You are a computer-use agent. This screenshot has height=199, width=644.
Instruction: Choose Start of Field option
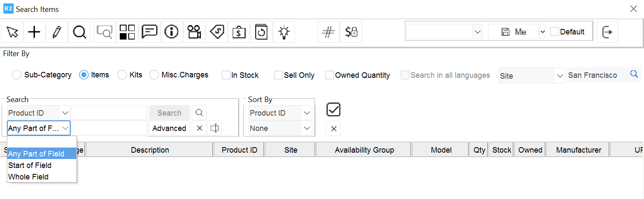tap(30, 165)
